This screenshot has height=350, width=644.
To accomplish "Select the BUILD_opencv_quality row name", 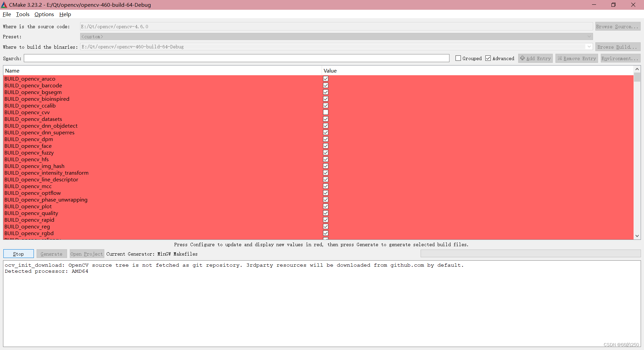I will click(x=31, y=213).
